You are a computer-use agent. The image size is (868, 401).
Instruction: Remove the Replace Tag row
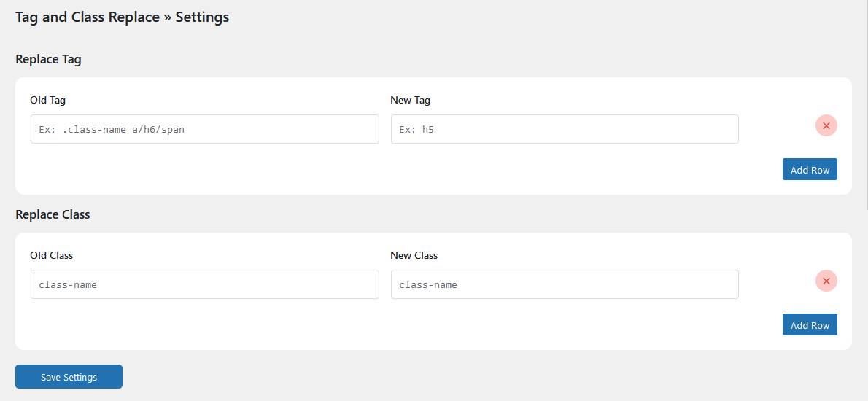826,125
